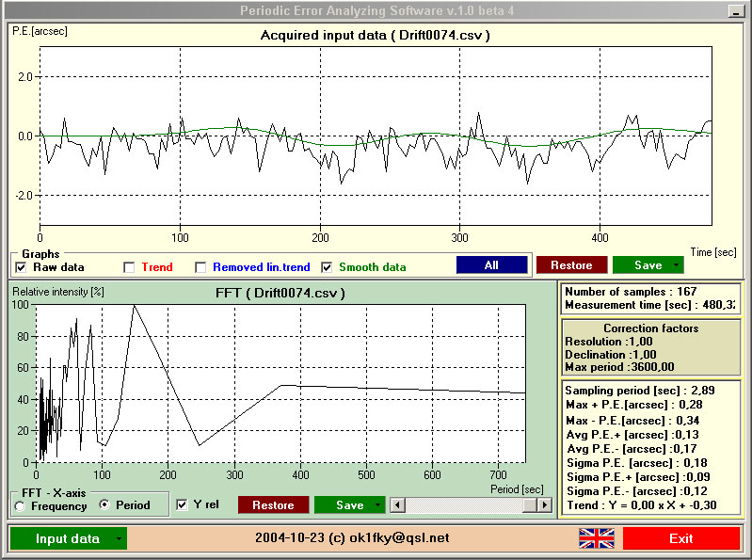Click the red Exit button
Viewport: 752px width, 560px height.
681,538
